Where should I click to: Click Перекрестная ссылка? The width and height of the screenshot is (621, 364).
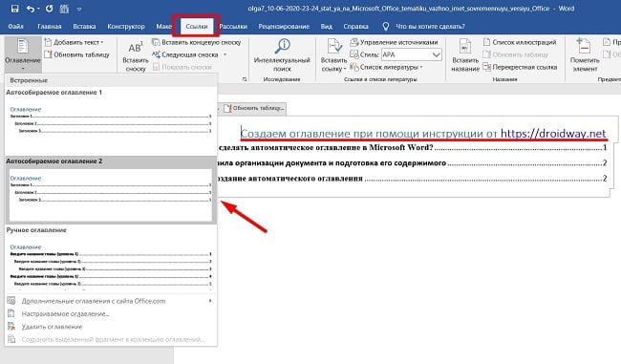pos(520,67)
